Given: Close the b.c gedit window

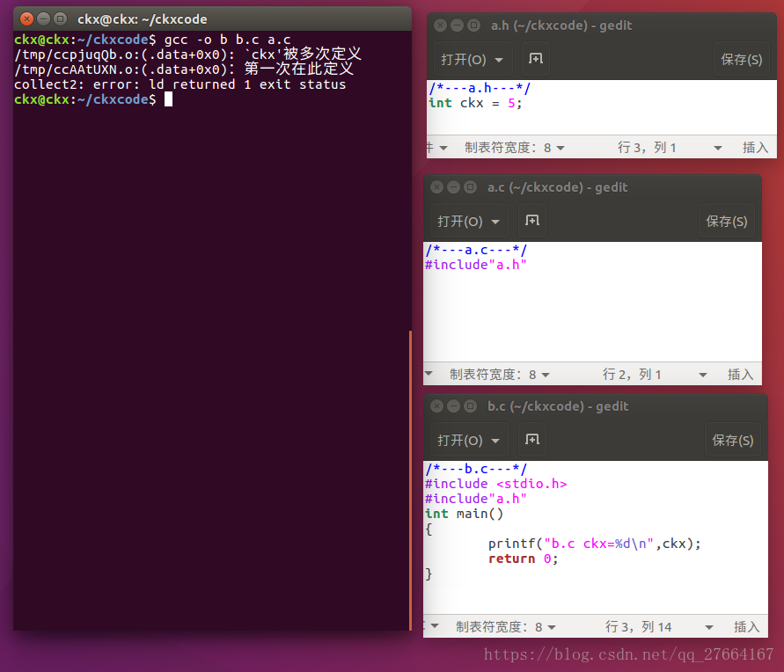Looking at the screenshot, I should pyautogui.click(x=436, y=405).
